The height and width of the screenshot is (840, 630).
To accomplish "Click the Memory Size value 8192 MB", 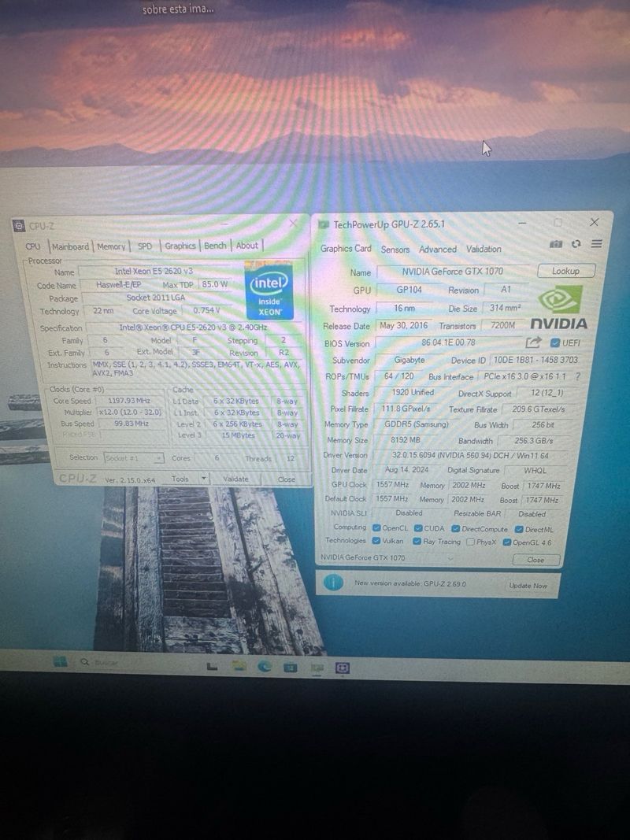I will [x=406, y=440].
